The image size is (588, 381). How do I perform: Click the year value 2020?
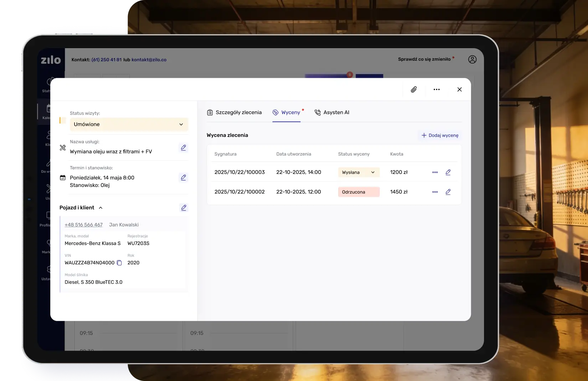(133, 263)
